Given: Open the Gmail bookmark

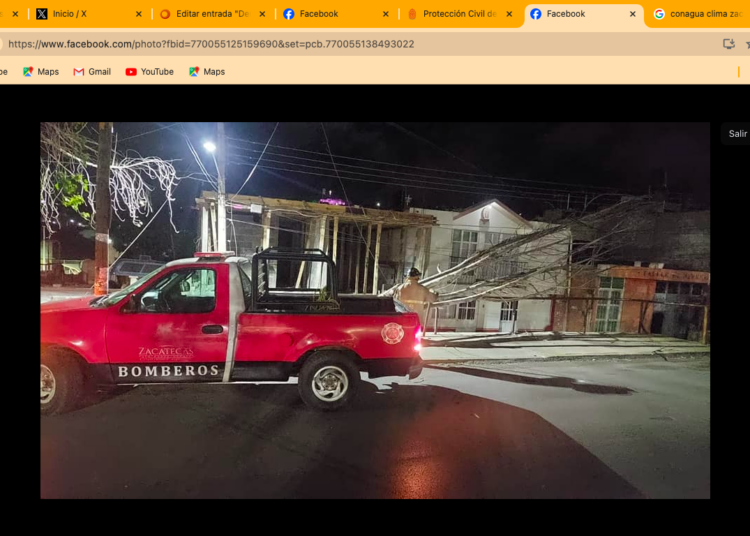Looking at the screenshot, I should (92, 72).
